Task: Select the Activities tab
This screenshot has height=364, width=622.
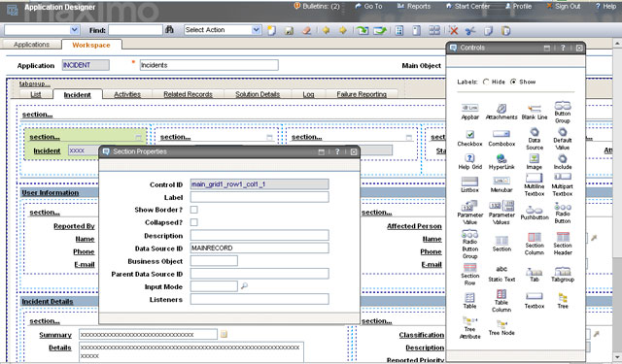Action: [127, 94]
